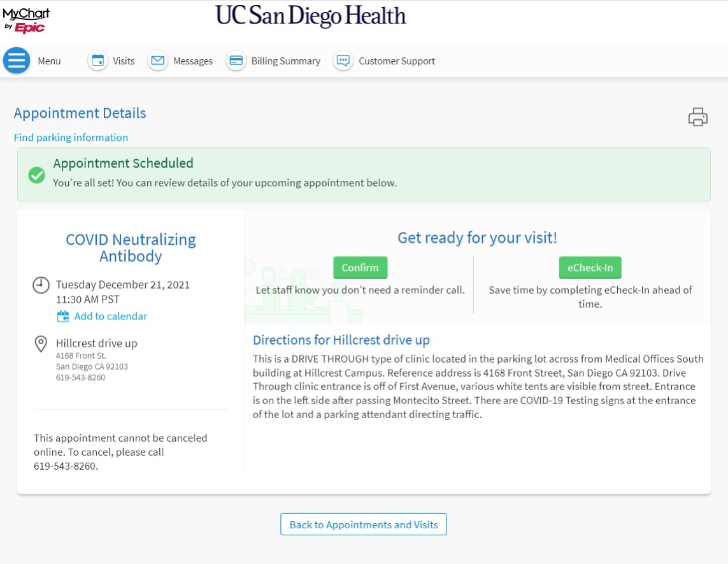The height and width of the screenshot is (564, 728).
Task: Click the 'cannot be canceled online' notice
Action: [x=120, y=452]
